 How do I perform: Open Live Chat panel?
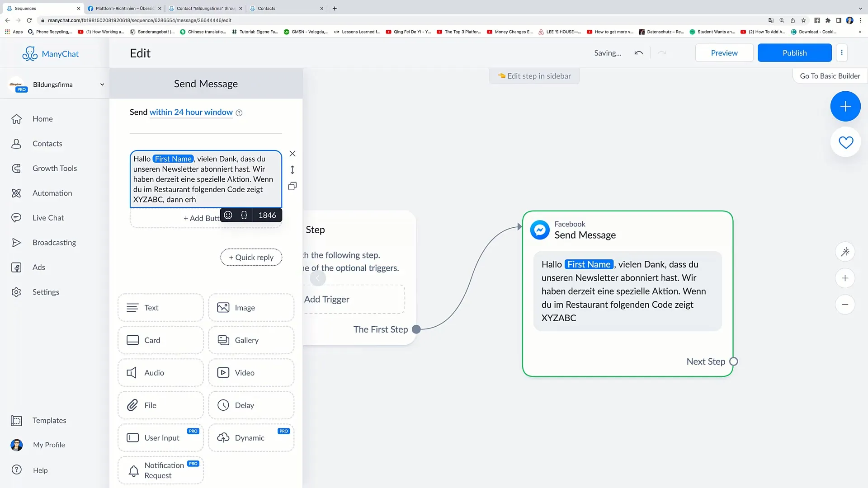tap(47, 217)
